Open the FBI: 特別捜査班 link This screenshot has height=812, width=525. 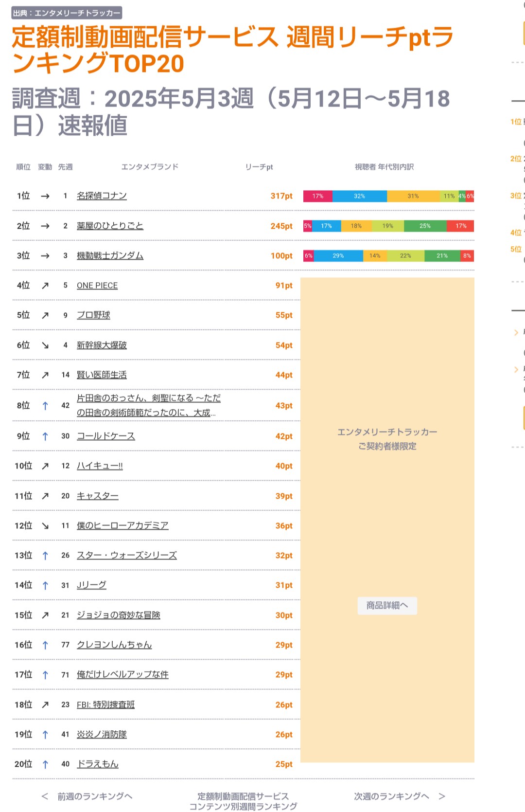click(x=105, y=705)
